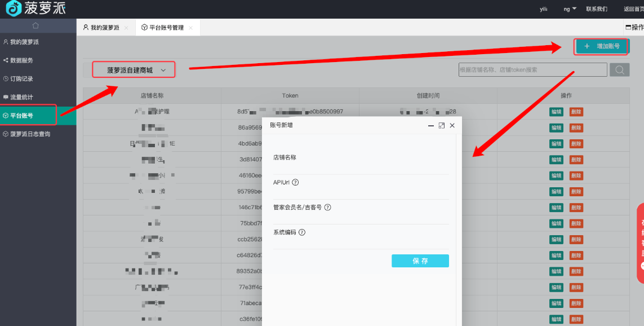Viewport: 644px width, 326px height.
Task: Click the 菠萝派 logo in the header
Action: 37,8
